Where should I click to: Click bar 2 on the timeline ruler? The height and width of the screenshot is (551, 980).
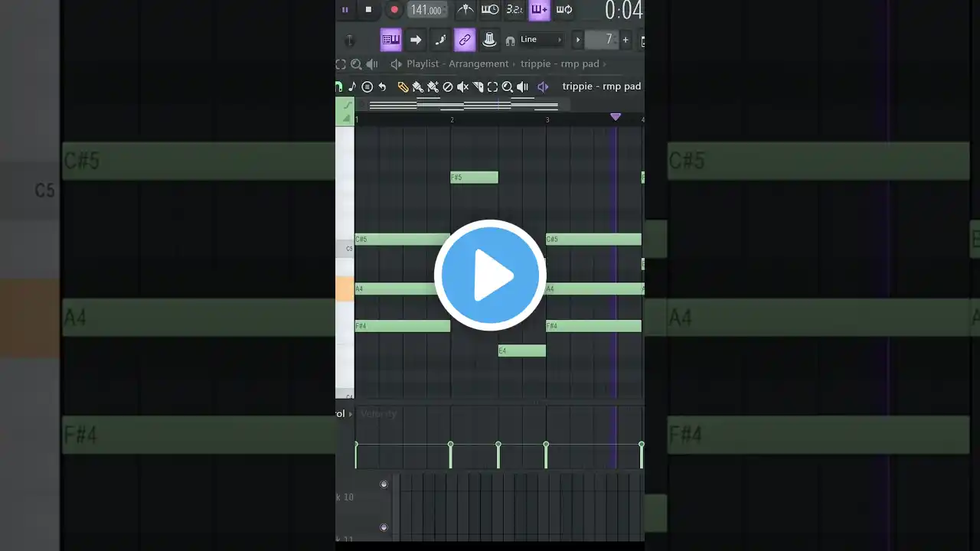452,120
